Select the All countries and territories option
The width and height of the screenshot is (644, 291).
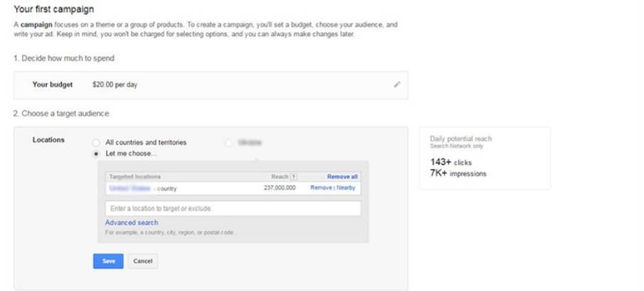(x=96, y=142)
